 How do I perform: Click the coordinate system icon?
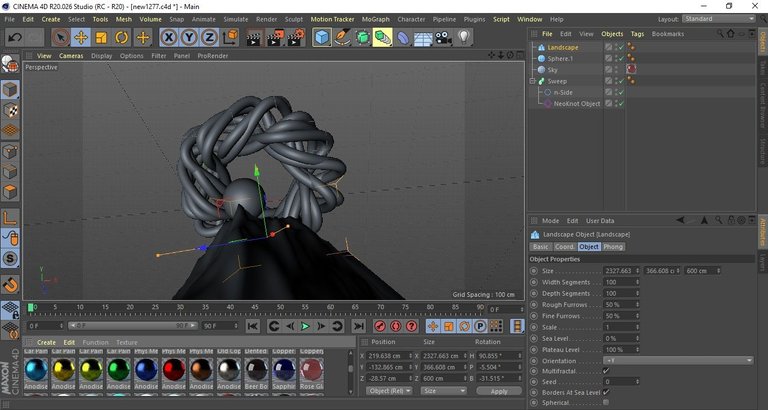[x=230, y=37]
